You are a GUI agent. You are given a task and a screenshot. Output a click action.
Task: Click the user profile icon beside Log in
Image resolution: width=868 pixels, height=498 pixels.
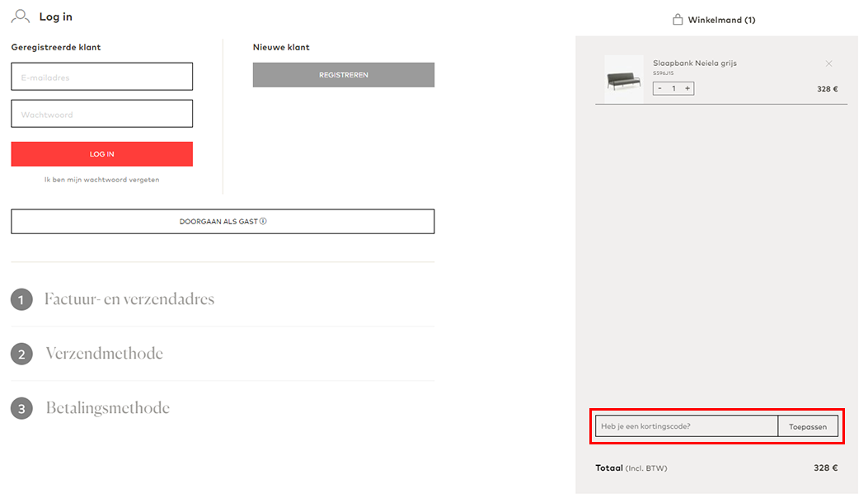(x=21, y=16)
